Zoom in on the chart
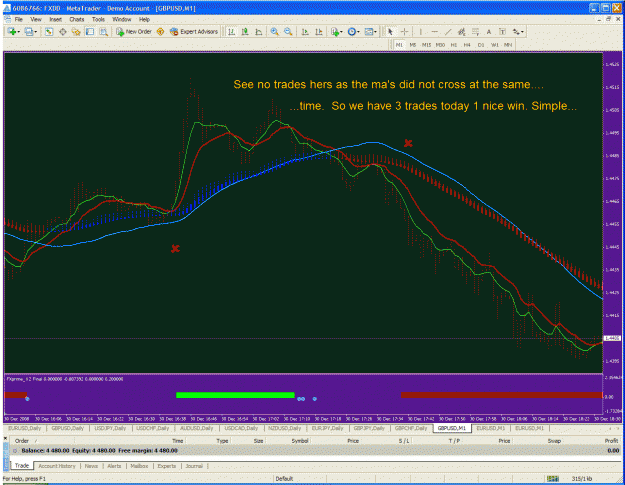This screenshot has height=485, width=625. [x=274, y=32]
